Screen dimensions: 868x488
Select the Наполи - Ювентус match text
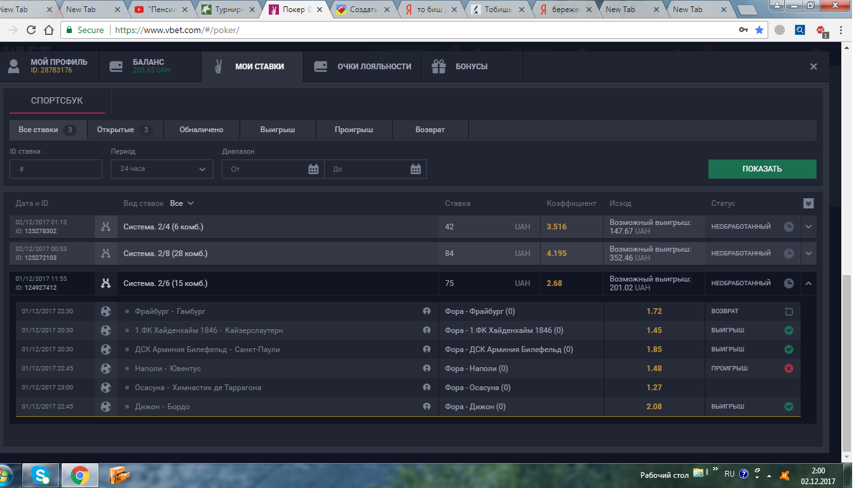tap(168, 369)
